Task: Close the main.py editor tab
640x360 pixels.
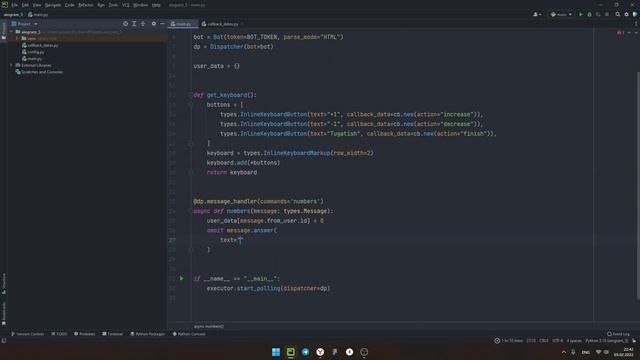Action: point(195,24)
